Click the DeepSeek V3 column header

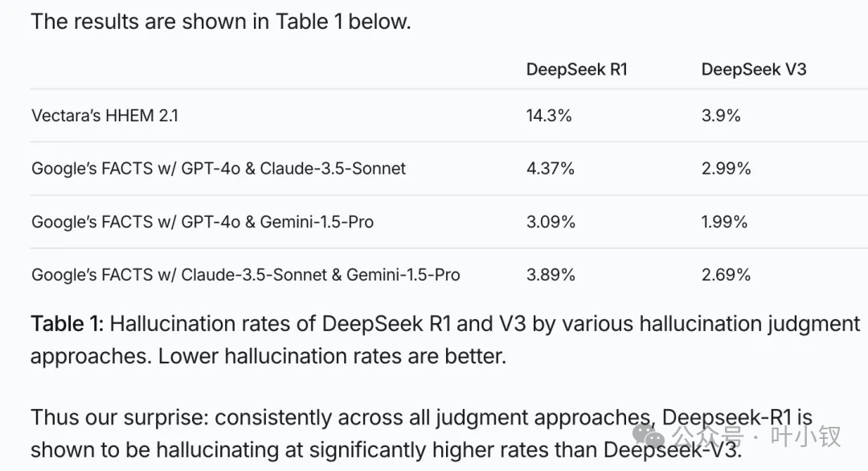(753, 69)
